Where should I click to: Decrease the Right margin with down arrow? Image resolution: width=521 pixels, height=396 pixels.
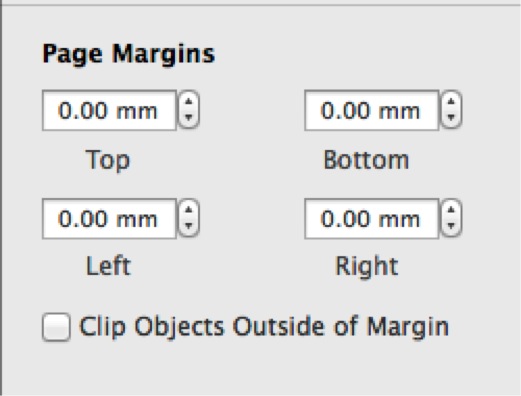coord(451,226)
